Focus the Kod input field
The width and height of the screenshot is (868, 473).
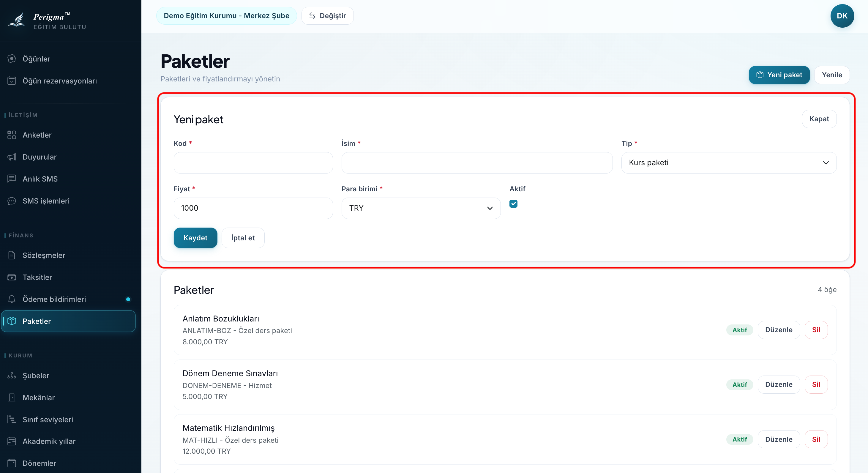coord(253,163)
